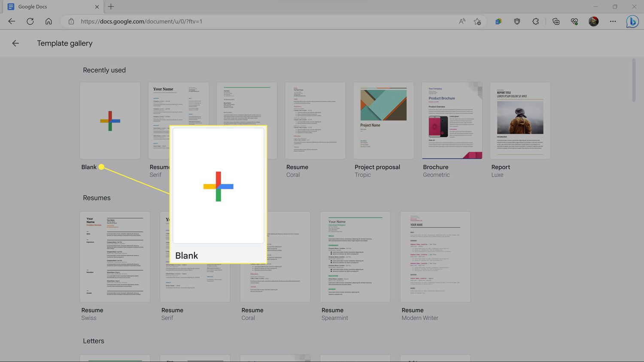The width and height of the screenshot is (644, 362).
Task: Click the Read aloud icon
Action: pyautogui.click(x=462, y=21)
